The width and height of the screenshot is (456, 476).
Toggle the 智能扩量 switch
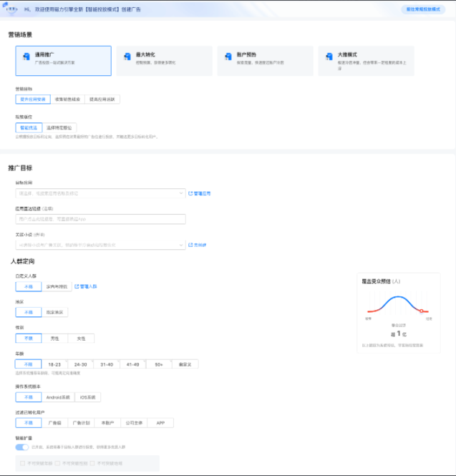tap(22, 447)
